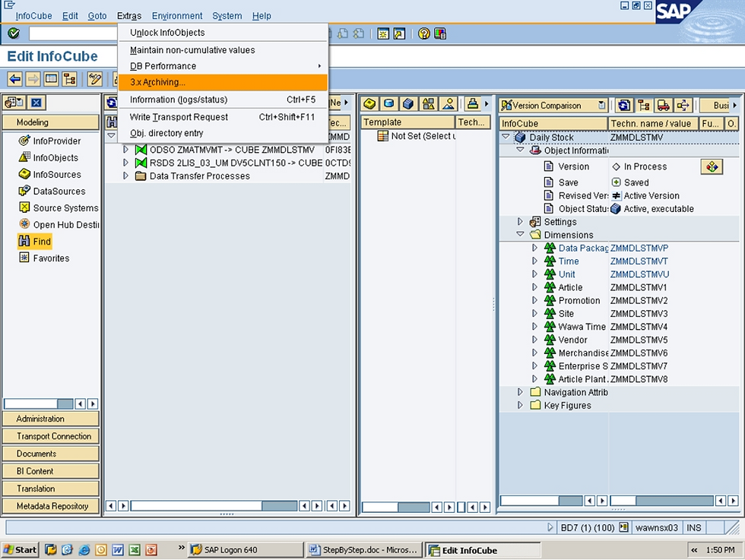745x560 pixels.
Task: Collapse the Daily Stock InfoCube node
Action: [x=506, y=137]
